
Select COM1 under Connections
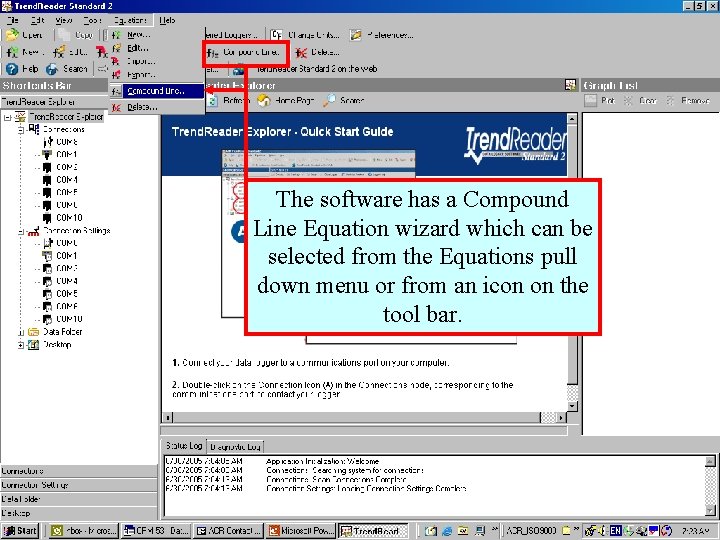click(x=67, y=154)
